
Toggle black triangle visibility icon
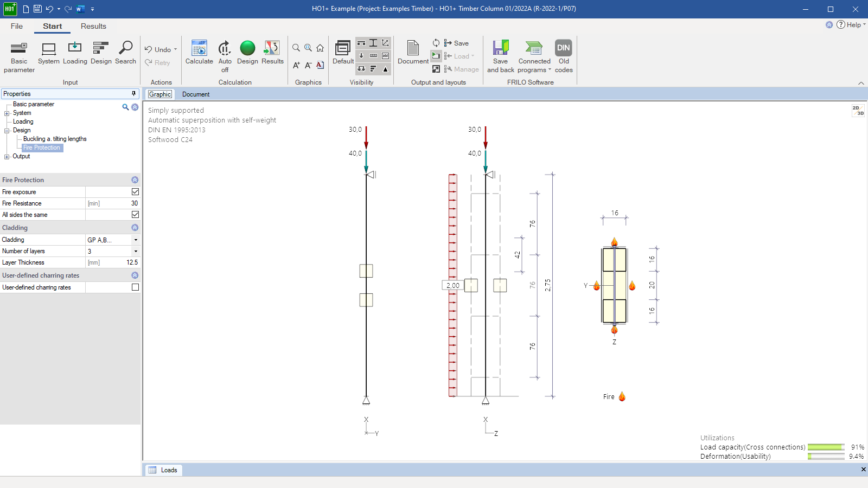click(385, 69)
